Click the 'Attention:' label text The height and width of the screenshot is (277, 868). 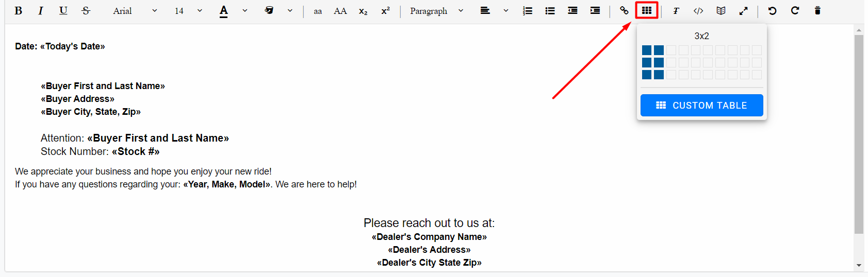click(62, 138)
